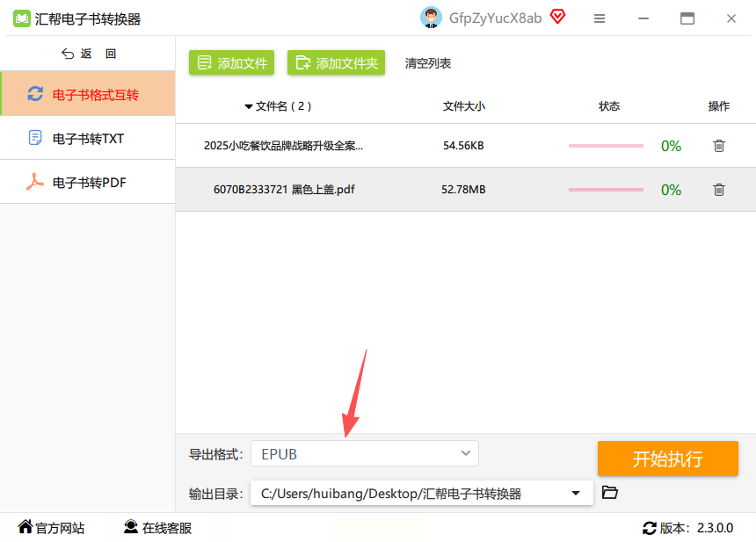756x542 pixels.
Task: Click the hamburger menu icon in title bar
Action: click(600, 18)
